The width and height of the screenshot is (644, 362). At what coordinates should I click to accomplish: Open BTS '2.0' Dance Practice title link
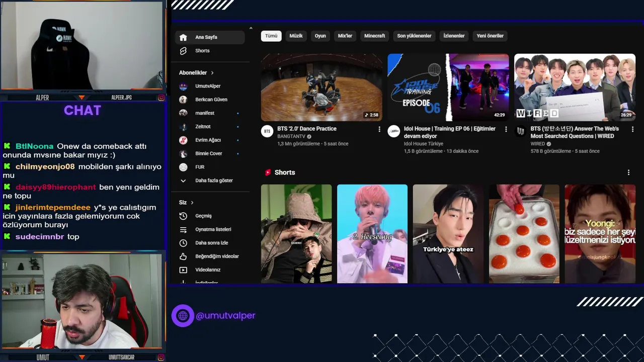tap(307, 129)
